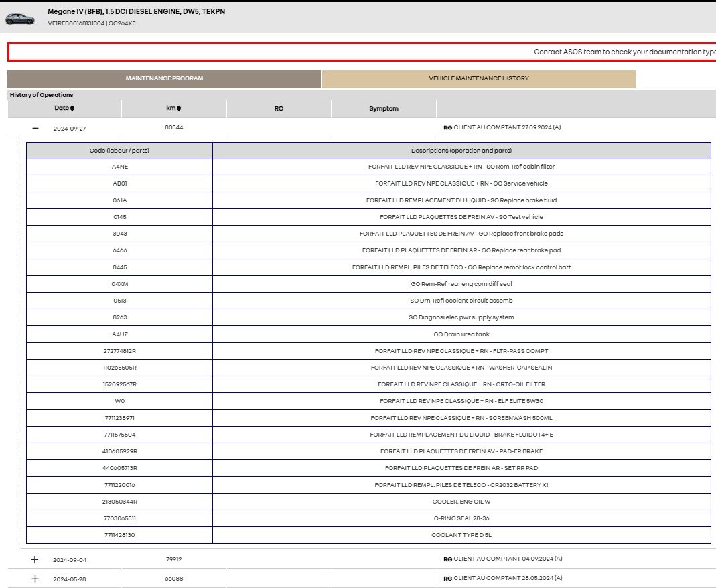Select the Code (labour / parts) header cell
This screenshot has height=588, width=716.
119,151
